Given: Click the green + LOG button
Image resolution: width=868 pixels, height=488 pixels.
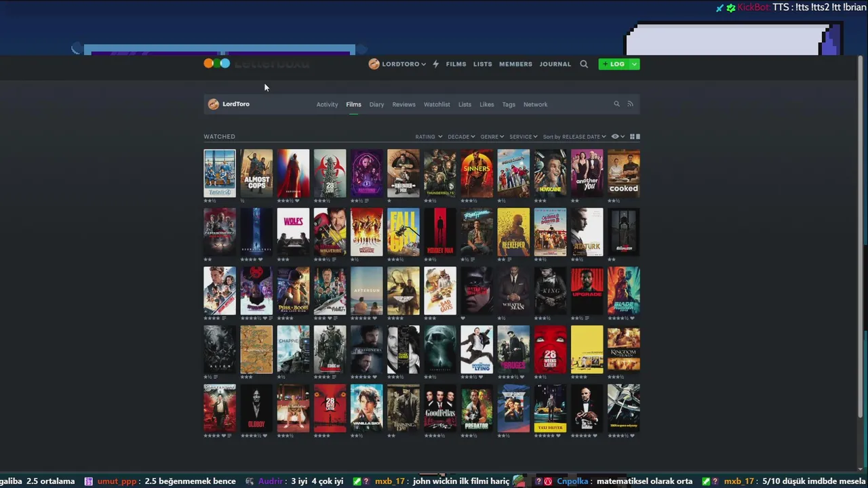Looking at the screenshot, I should (614, 64).
